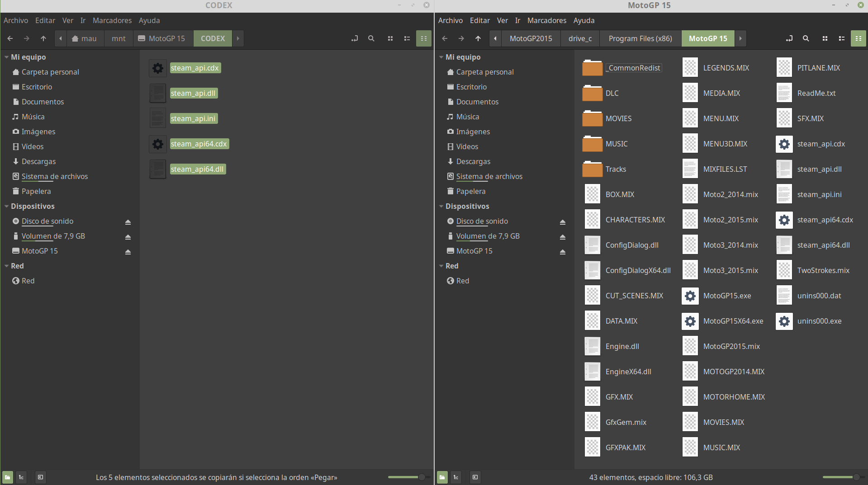Jump to Program Files (x86) in path bar
The width and height of the screenshot is (868, 485).
[640, 38]
